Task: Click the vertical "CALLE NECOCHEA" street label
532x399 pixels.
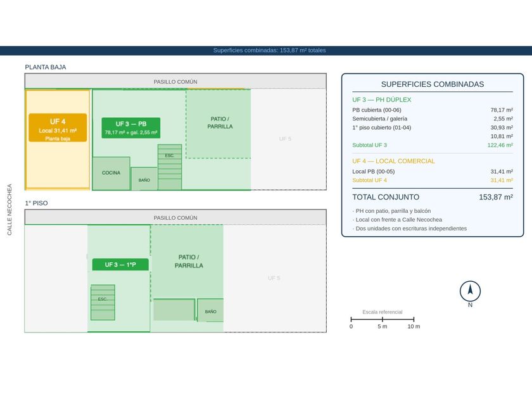Action: point(9,210)
